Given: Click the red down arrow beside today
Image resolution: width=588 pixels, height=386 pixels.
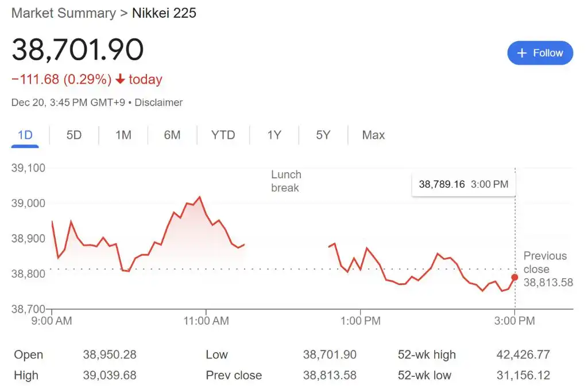Looking at the screenshot, I should (x=120, y=79).
